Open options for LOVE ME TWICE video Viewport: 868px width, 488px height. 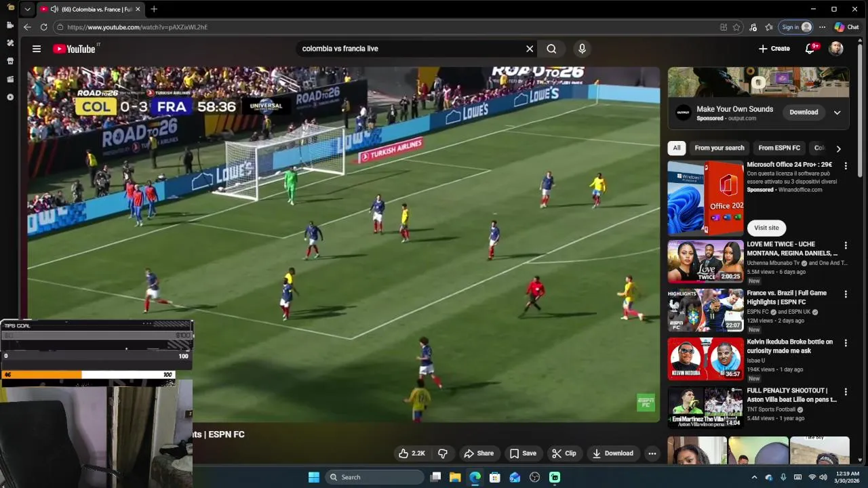(x=845, y=245)
